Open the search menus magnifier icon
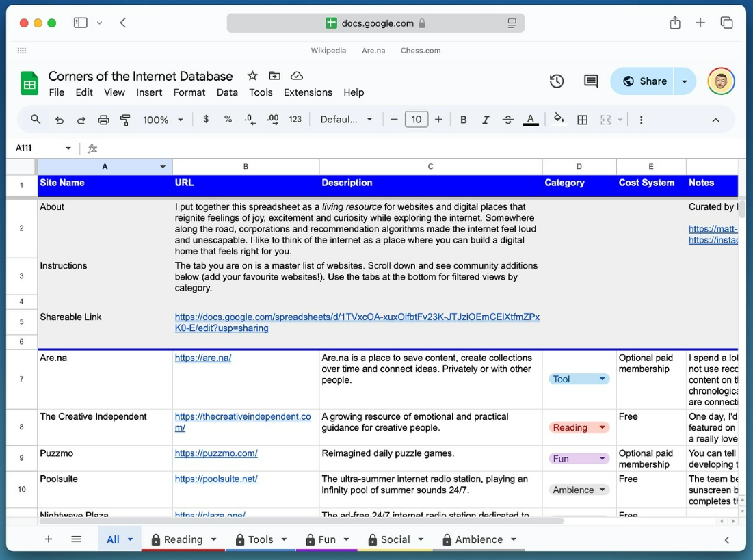This screenshot has height=560, width=753. [x=36, y=119]
